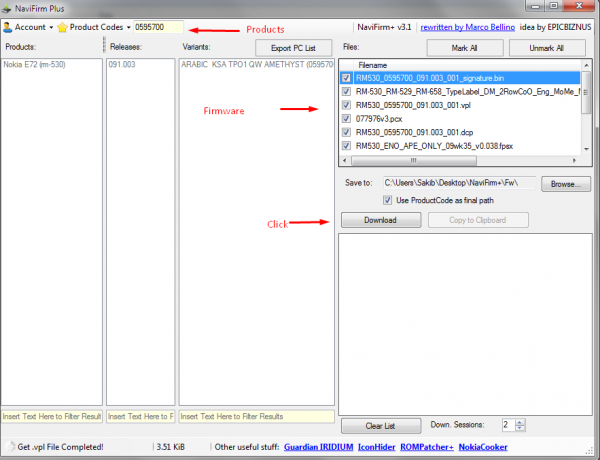The image size is (600, 460).
Task: Click the Unmark All button
Action: click(547, 48)
